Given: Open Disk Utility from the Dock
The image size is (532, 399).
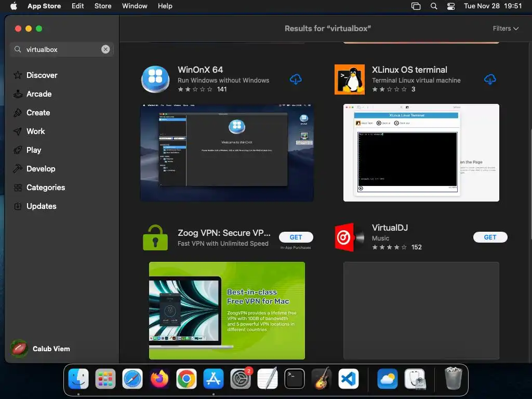Looking at the screenshot, I should click(x=415, y=379).
